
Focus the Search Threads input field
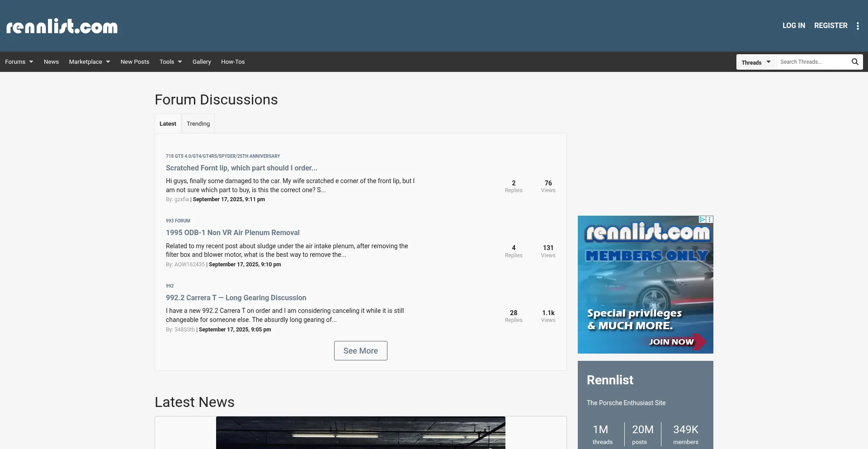coord(812,62)
